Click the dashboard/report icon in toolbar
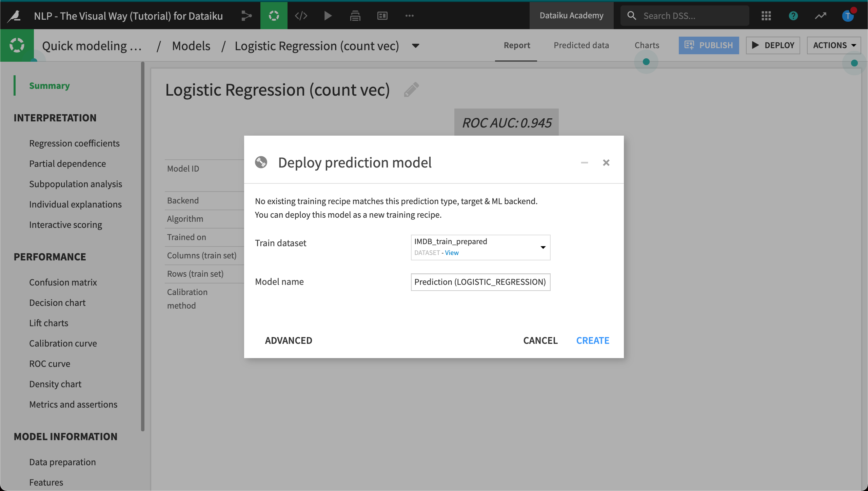 [x=382, y=16]
